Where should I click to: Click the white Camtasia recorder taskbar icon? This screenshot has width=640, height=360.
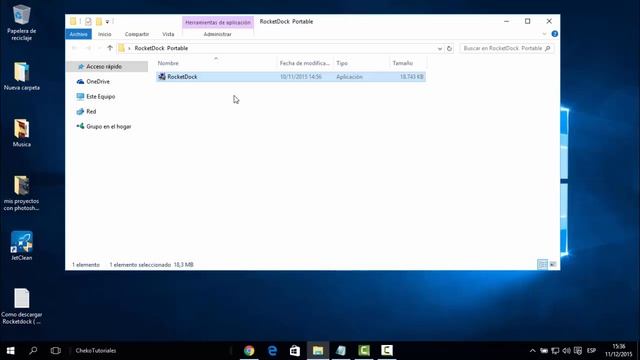click(x=387, y=351)
